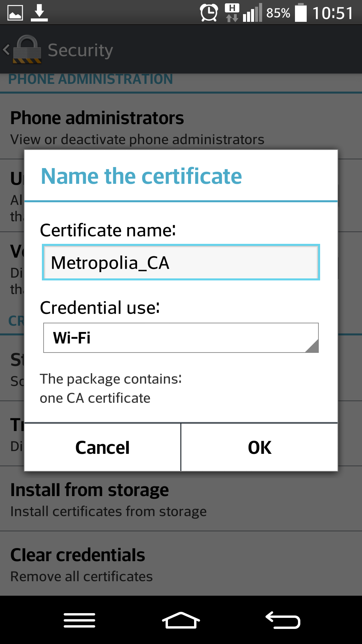Tap the alarm clock status icon
The image size is (362, 644).
point(209,13)
